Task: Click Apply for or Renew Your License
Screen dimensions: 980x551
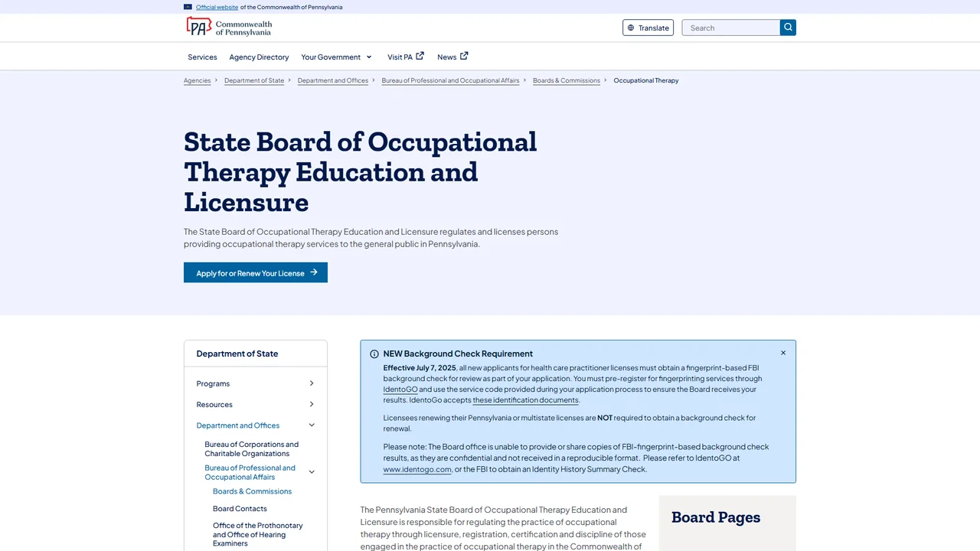Action: (256, 272)
